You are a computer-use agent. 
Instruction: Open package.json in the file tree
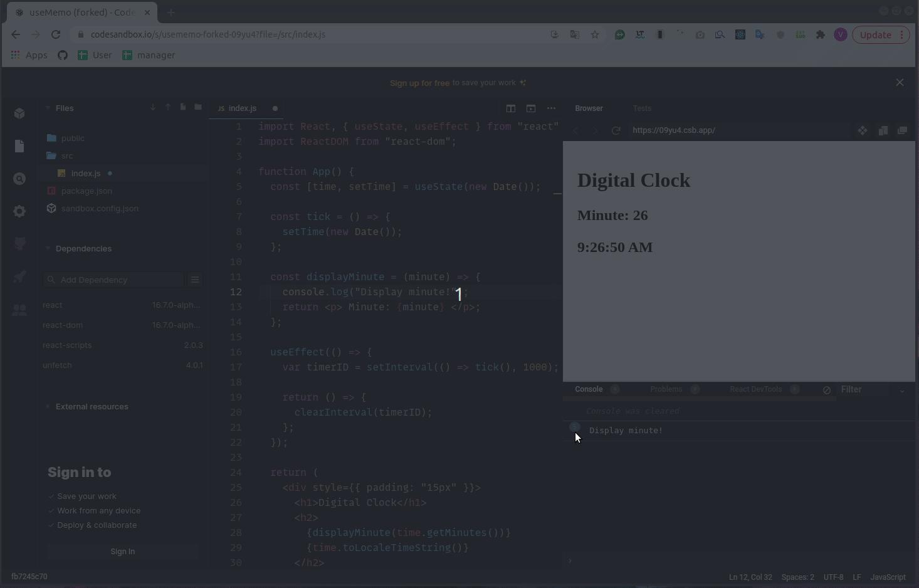pos(86,191)
